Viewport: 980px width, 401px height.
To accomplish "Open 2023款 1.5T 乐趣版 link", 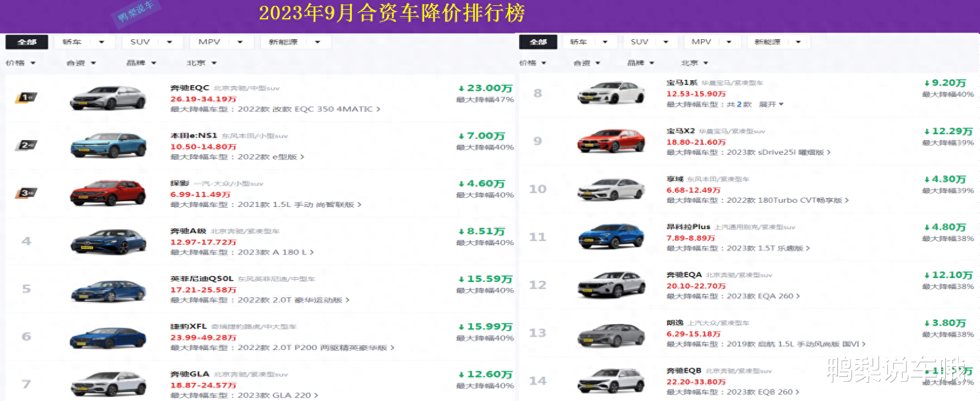I will [768, 249].
